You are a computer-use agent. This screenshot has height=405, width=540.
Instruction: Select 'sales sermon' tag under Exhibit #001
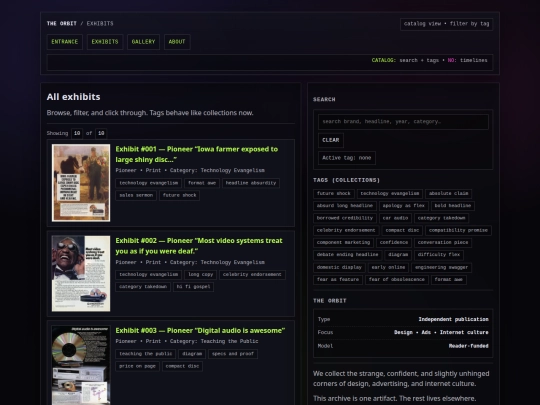pyautogui.click(x=136, y=195)
